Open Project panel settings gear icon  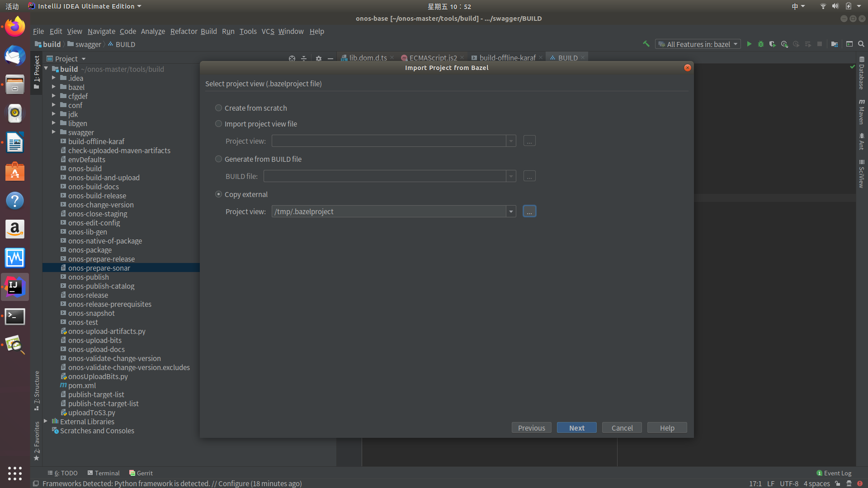point(319,59)
